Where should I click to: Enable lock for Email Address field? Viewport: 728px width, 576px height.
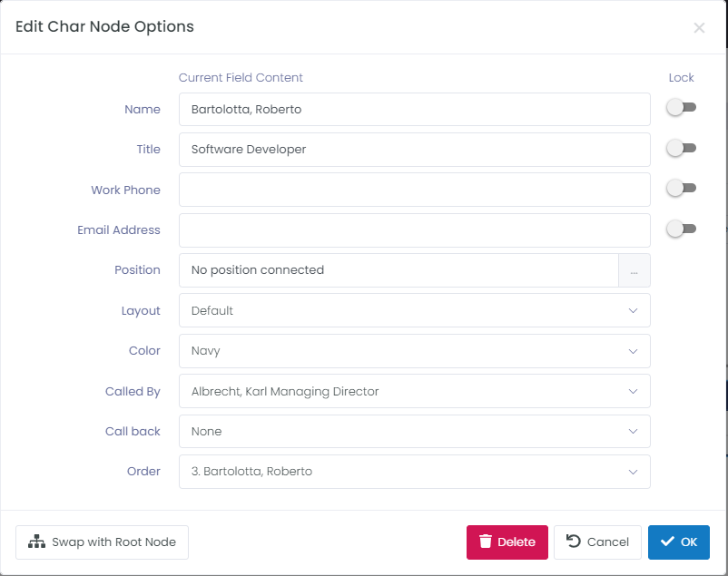pyautogui.click(x=681, y=229)
